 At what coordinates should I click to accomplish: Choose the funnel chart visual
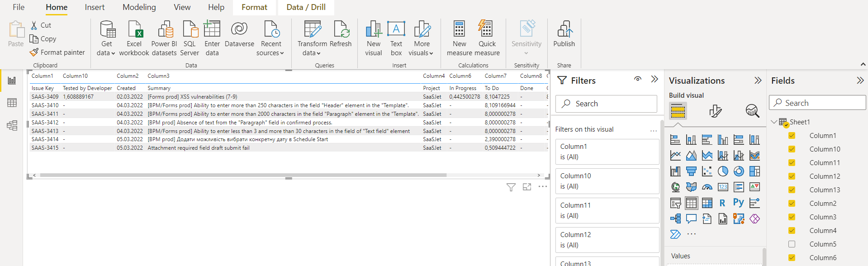click(691, 171)
